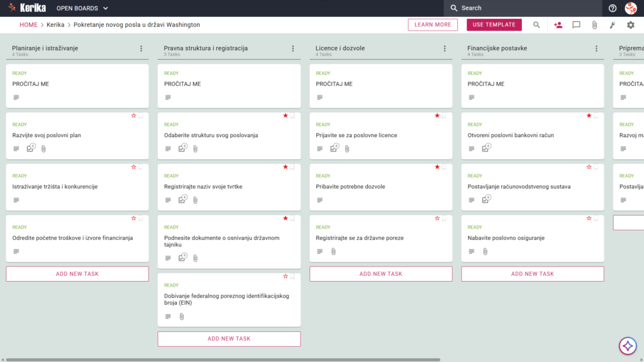Click attachment icon on Registrirajte naziv svoje tvrtke
Viewport: 644px width, 362px height.
pyautogui.click(x=196, y=200)
